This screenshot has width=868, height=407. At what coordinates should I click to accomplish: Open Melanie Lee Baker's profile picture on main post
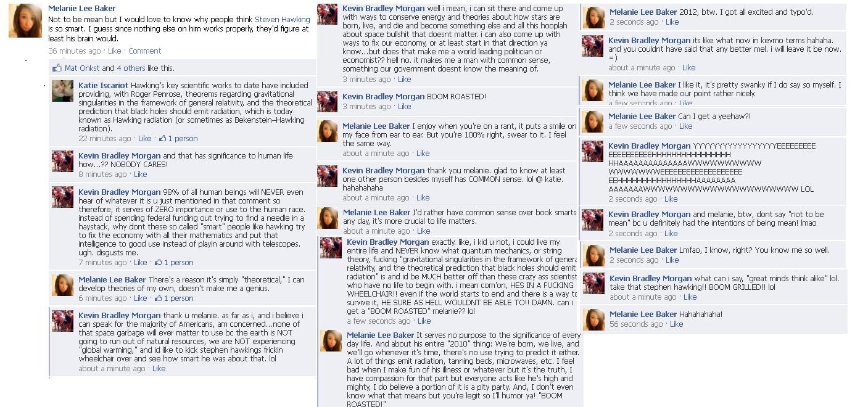click(25, 21)
